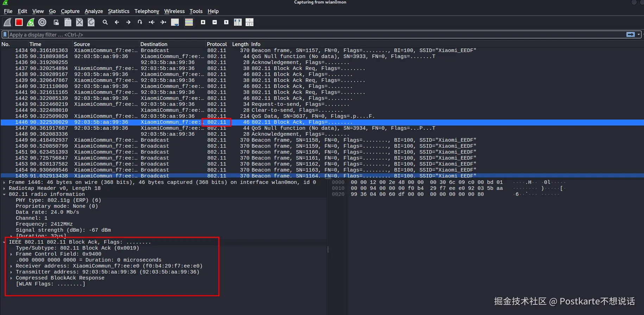Go back in packet history arrow

tap(117, 22)
